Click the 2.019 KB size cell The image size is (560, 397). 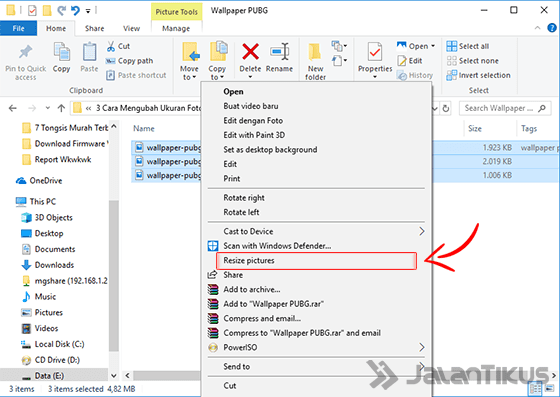click(x=497, y=161)
